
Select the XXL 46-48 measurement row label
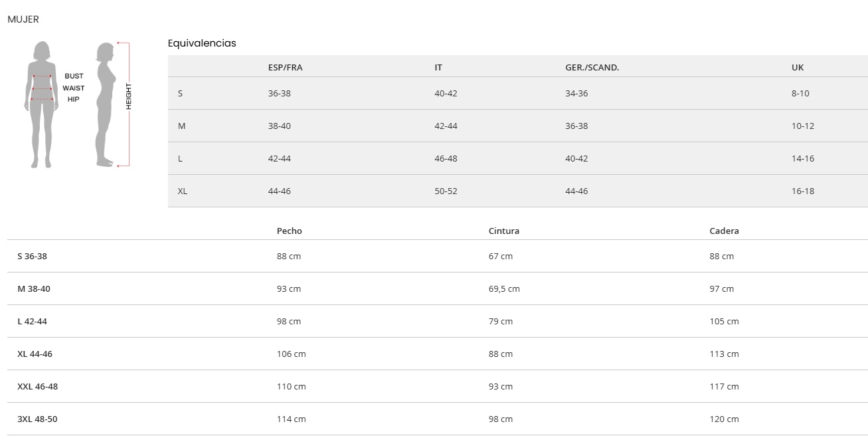coord(37,387)
